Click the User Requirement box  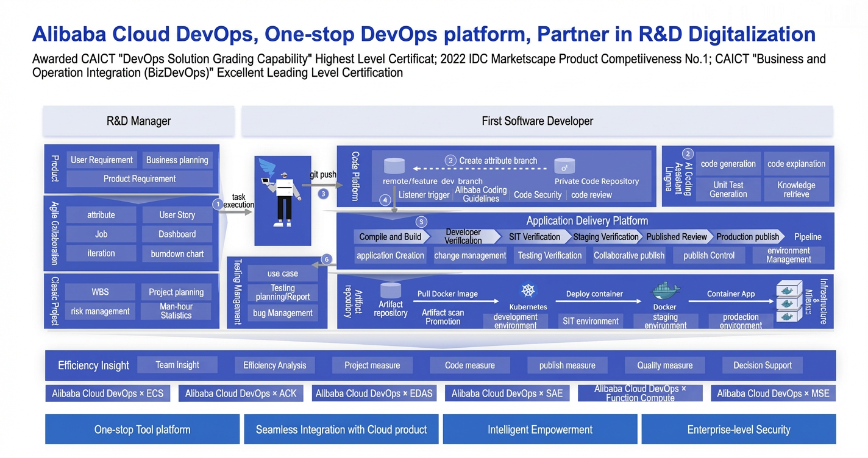(x=101, y=160)
